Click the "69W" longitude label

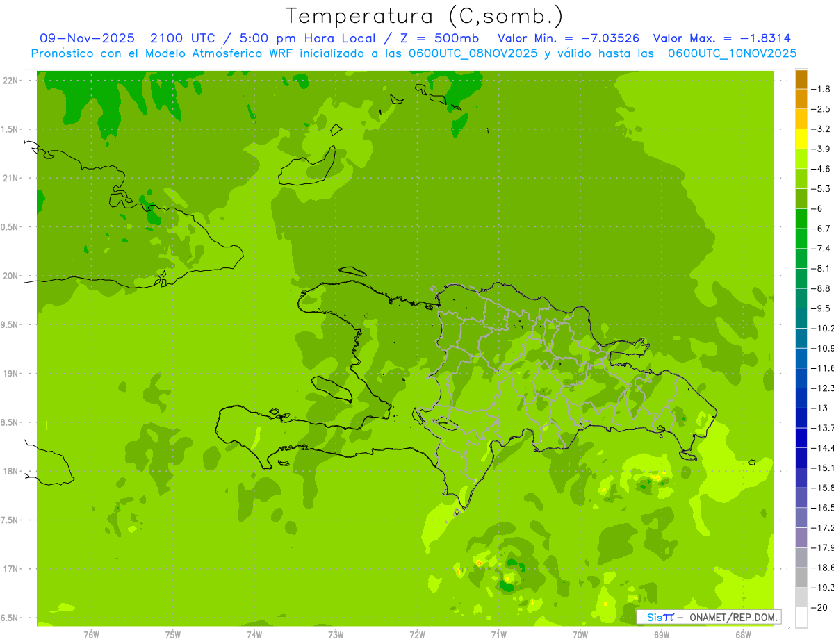(662, 634)
